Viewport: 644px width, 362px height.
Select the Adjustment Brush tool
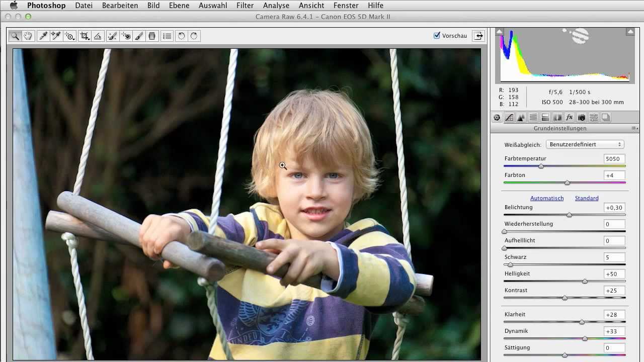[139, 36]
